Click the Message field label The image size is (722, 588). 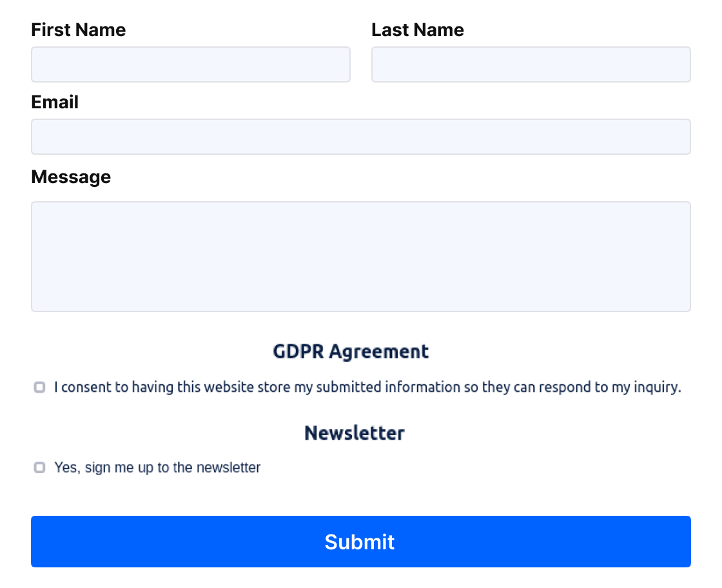pos(71,177)
